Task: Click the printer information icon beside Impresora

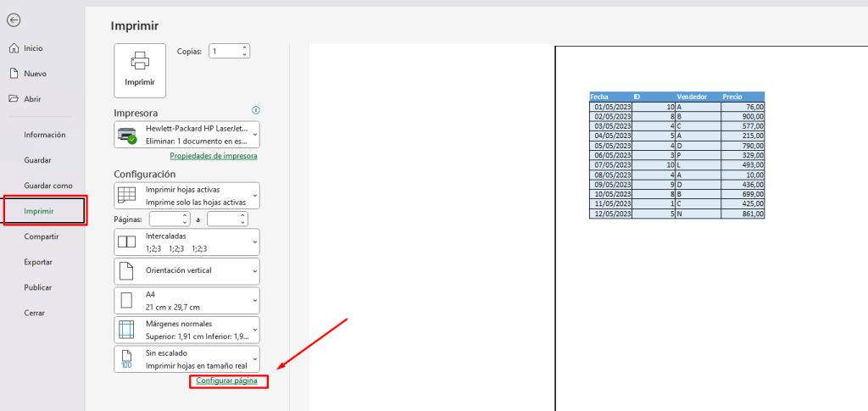Action: coord(256,110)
